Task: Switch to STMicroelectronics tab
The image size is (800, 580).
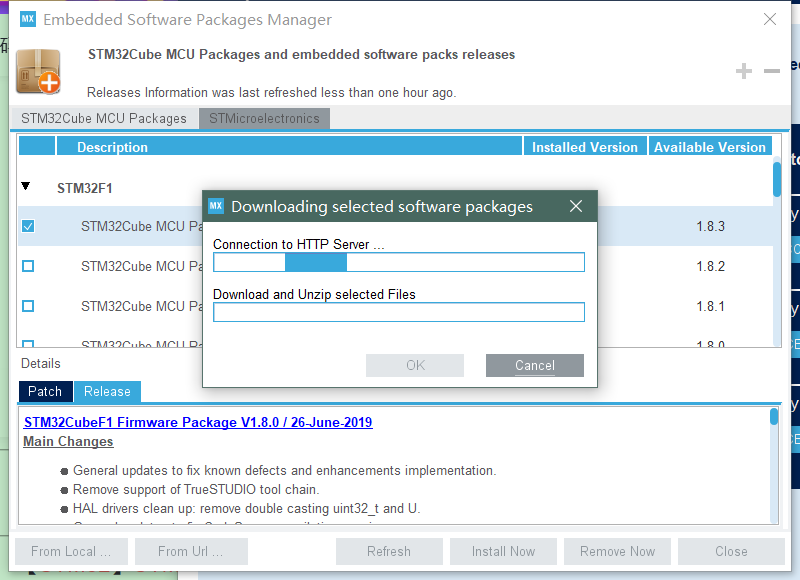Action: [x=264, y=118]
